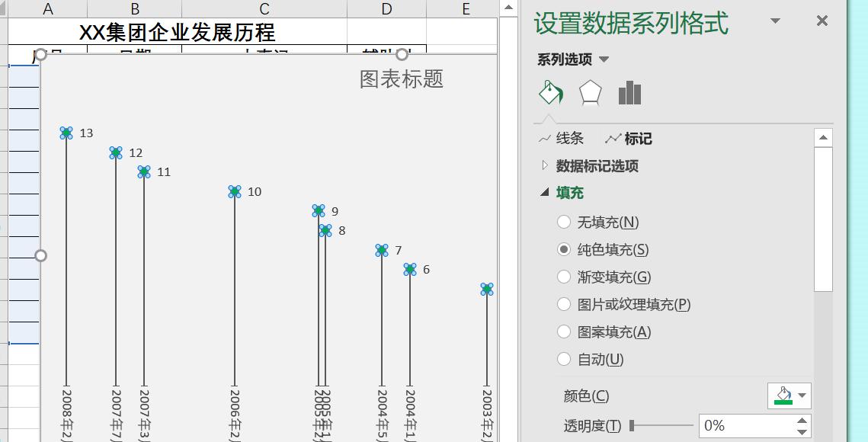Click the data marker labeled 12
The height and width of the screenshot is (442, 868).
[x=116, y=153]
